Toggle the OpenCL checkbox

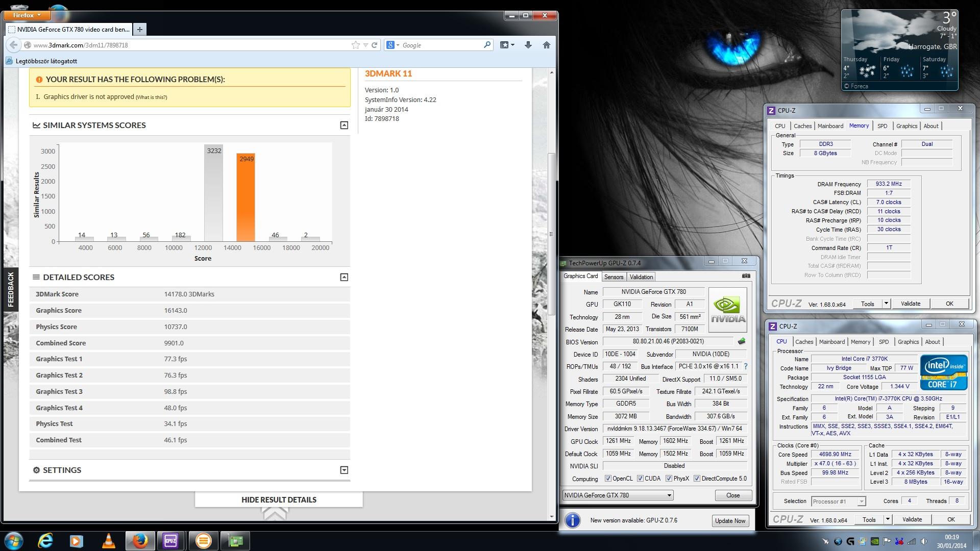point(608,479)
